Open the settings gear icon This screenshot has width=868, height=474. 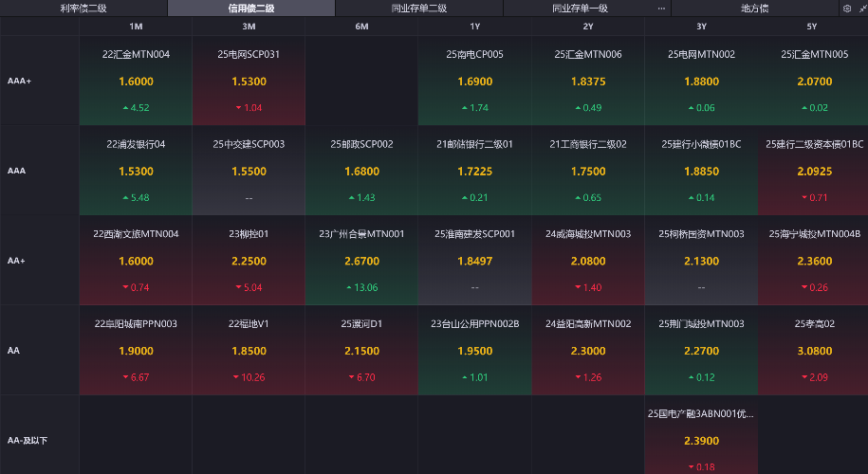[x=846, y=9]
